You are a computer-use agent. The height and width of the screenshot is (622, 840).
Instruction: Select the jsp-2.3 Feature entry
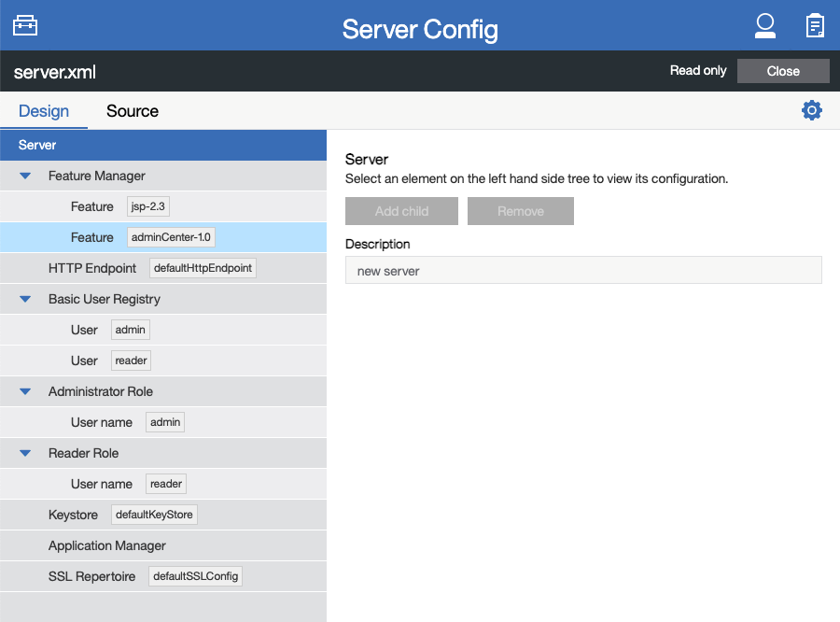click(x=146, y=205)
